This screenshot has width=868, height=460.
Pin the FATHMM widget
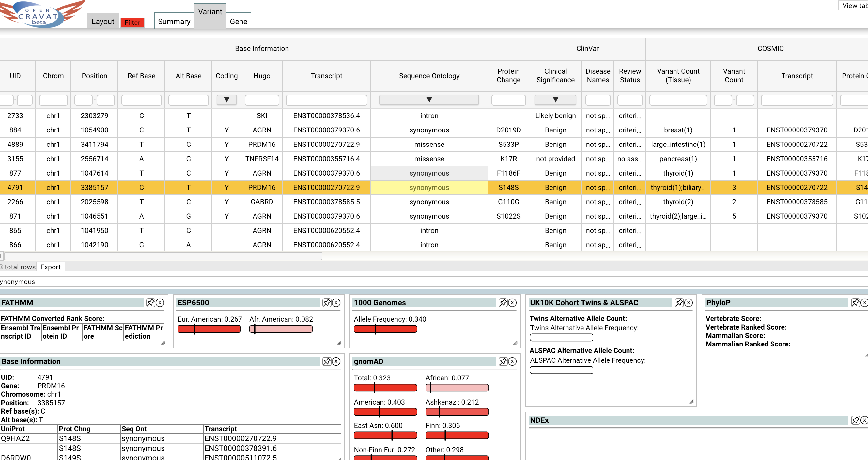click(151, 303)
